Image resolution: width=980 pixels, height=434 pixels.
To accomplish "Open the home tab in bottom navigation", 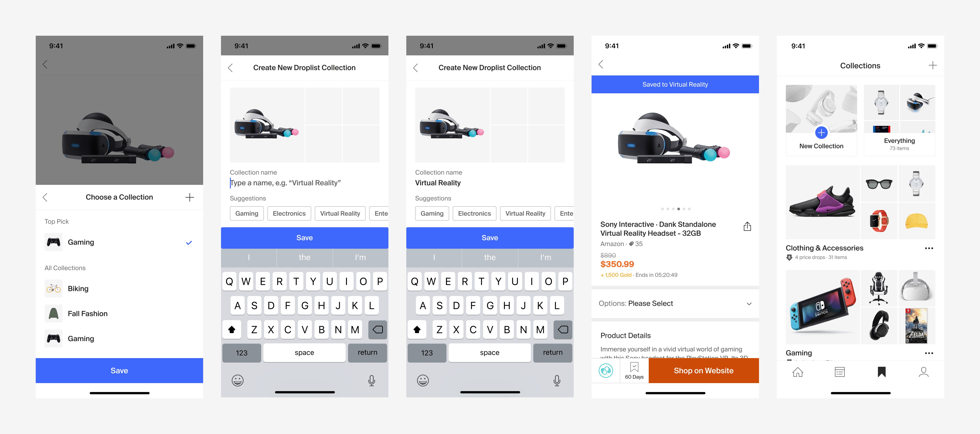I will 797,372.
